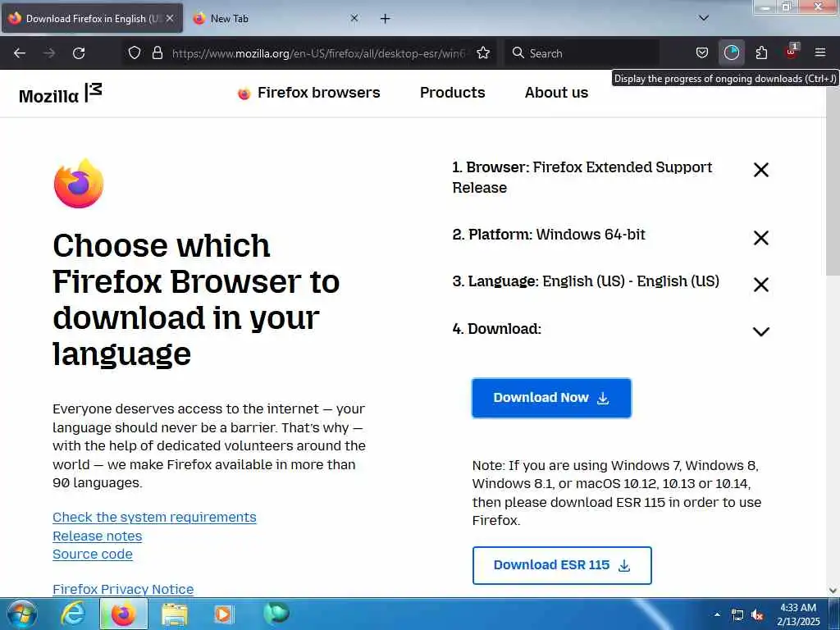The width and height of the screenshot is (840, 630).
Task: Click the network tray icon
Action: (737, 615)
